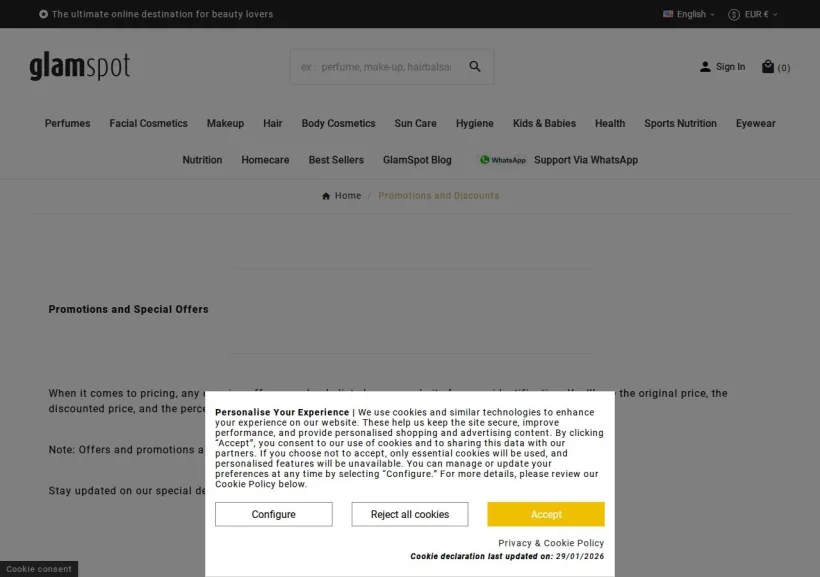Open the Sports Nutrition menu
Viewport: 820px width, 577px height.
(680, 123)
